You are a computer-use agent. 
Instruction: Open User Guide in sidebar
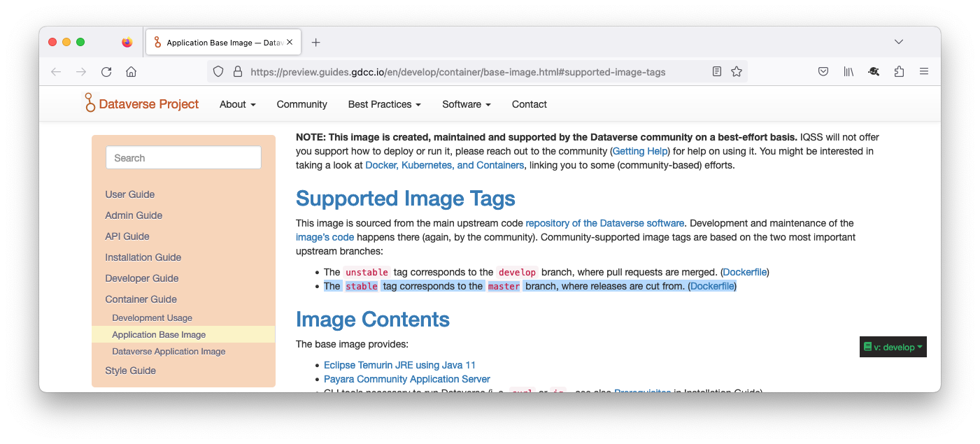click(130, 194)
